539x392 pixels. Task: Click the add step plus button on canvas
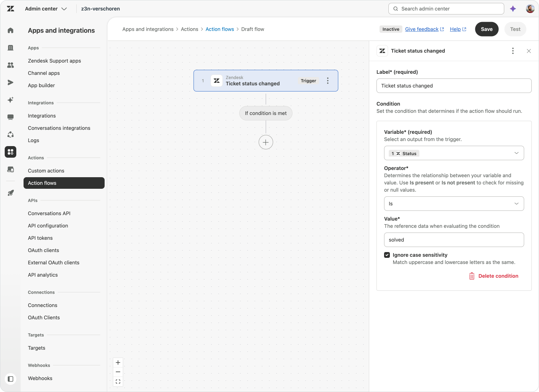pyautogui.click(x=266, y=142)
